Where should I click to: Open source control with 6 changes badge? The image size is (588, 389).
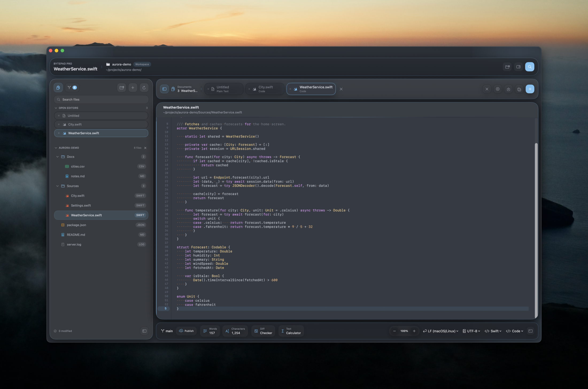[x=72, y=87]
